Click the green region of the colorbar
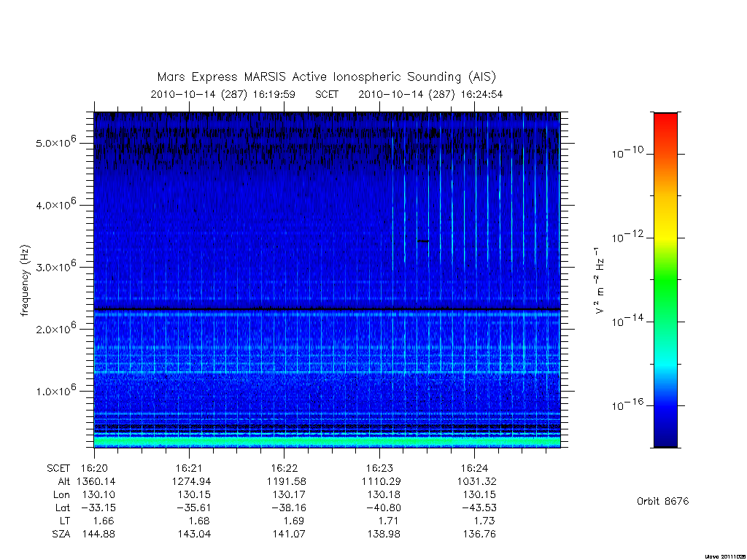The width and height of the screenshot is (747, 560). (x=665, y=281)
